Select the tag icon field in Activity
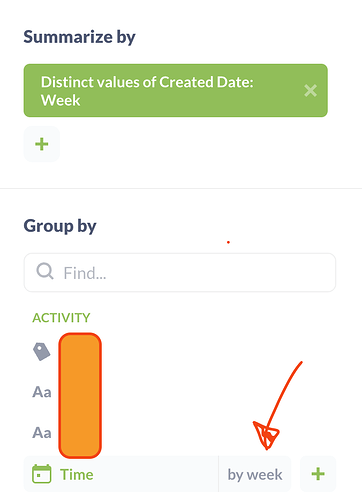 pyautogui.click(x=42, y=352)
